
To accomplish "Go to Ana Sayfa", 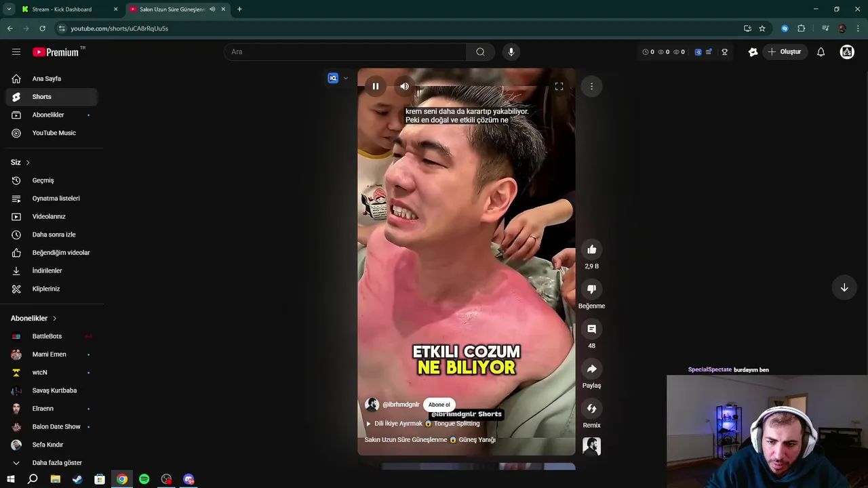I will pos(52,79).
